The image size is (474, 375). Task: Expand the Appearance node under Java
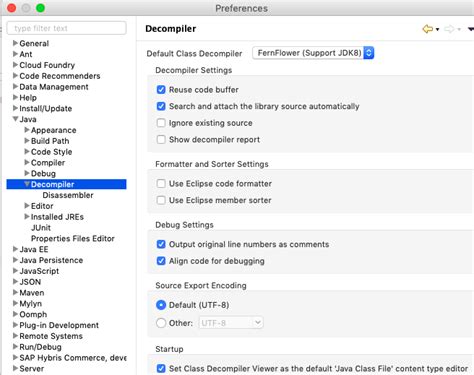(27, 130)
